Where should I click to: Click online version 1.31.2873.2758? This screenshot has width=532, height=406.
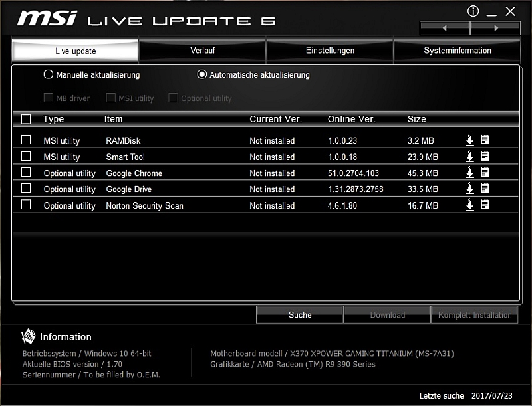356,189
